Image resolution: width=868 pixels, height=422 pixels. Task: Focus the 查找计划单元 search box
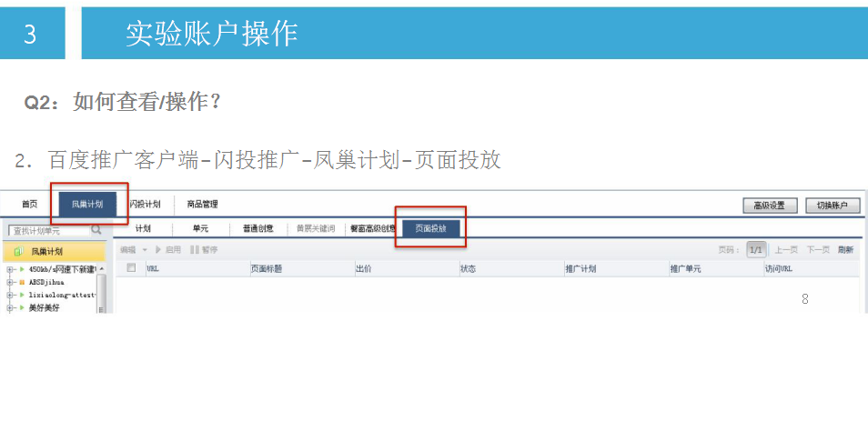(49, 231)
